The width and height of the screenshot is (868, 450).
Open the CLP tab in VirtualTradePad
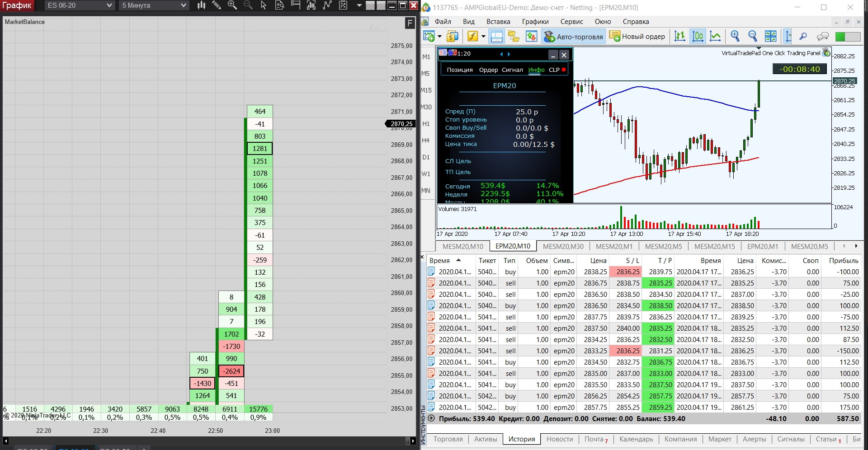point(554,70)
